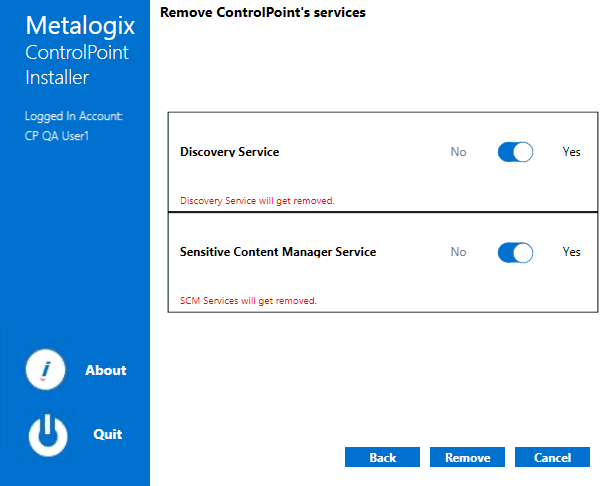
Task: Select 'No' for Discovery Service
Action: tap(458, 152)
